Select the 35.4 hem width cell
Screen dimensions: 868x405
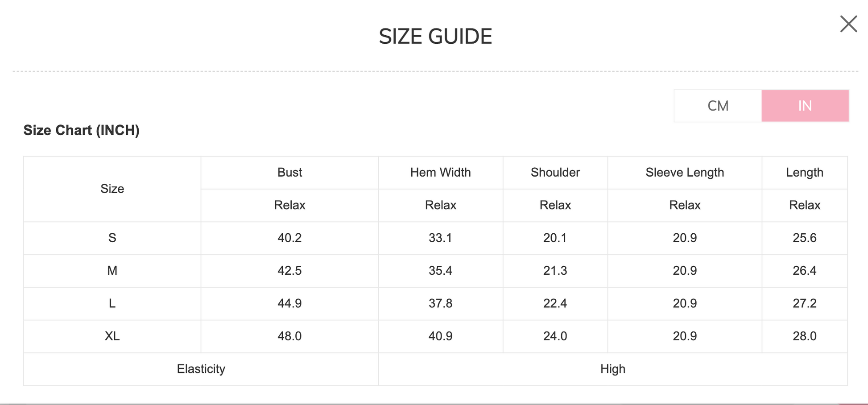pyautogui.click(x=440, y=271)
